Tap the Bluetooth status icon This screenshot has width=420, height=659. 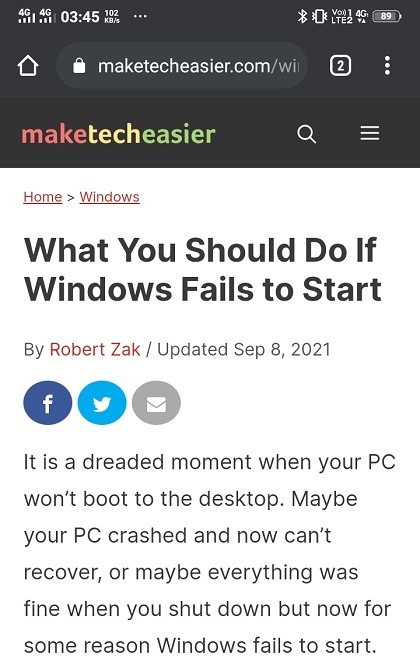tap(302, 16)
